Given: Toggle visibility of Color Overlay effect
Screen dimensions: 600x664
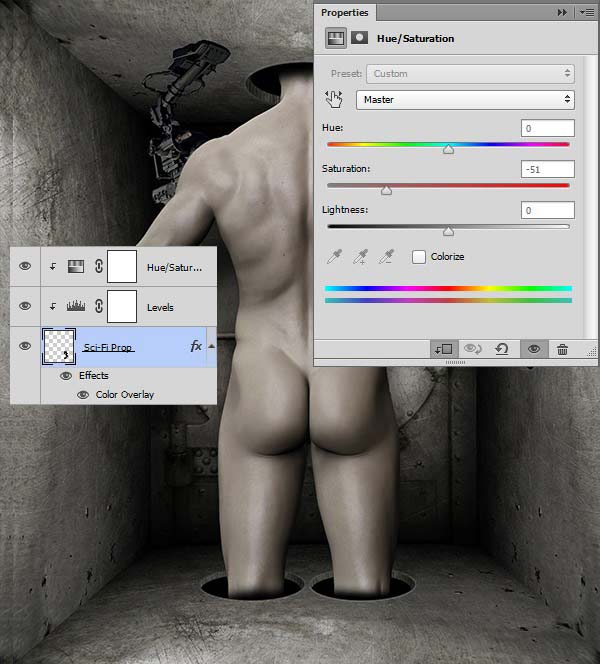Looking at the screenshot, I should tap(83, 395).
